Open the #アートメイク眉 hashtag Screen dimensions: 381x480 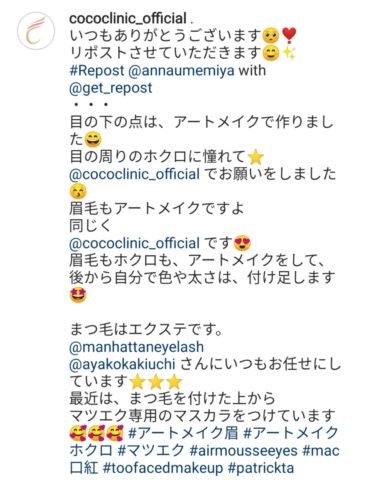point(183,433)
